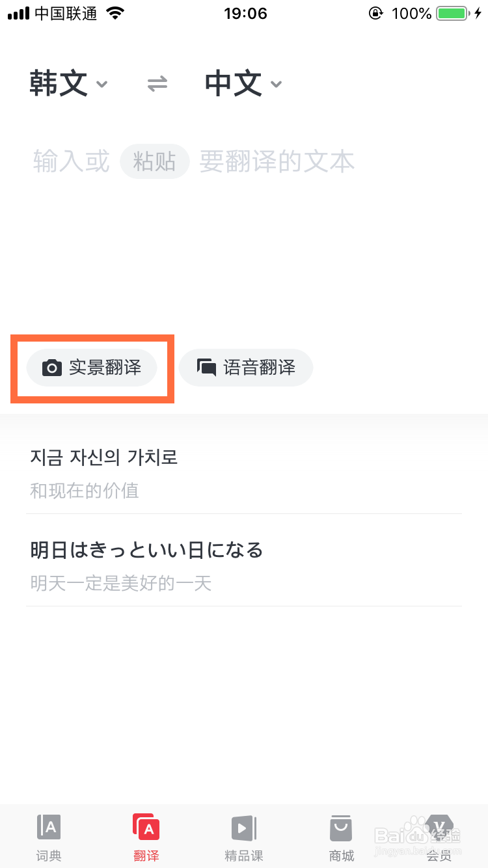Image resolution: width=488 pixels, height=868 pixels.
Task: Toggle the orientation lock icon in status bar
Action: point(376,12)
